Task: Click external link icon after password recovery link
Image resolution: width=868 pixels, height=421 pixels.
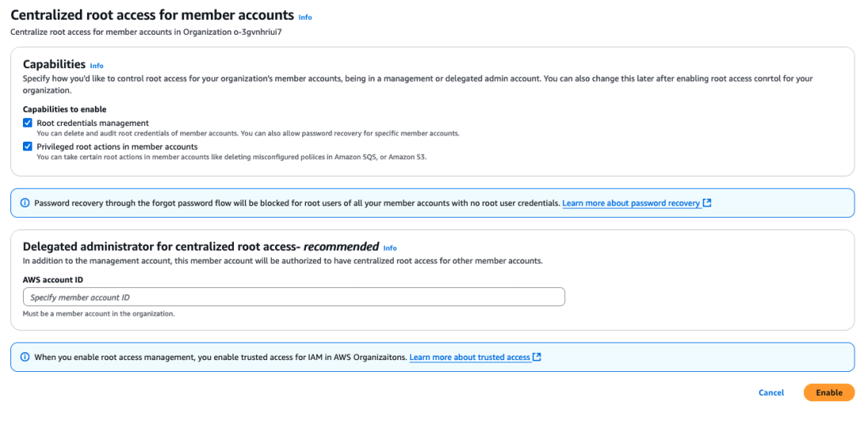Action: point(708,203)
